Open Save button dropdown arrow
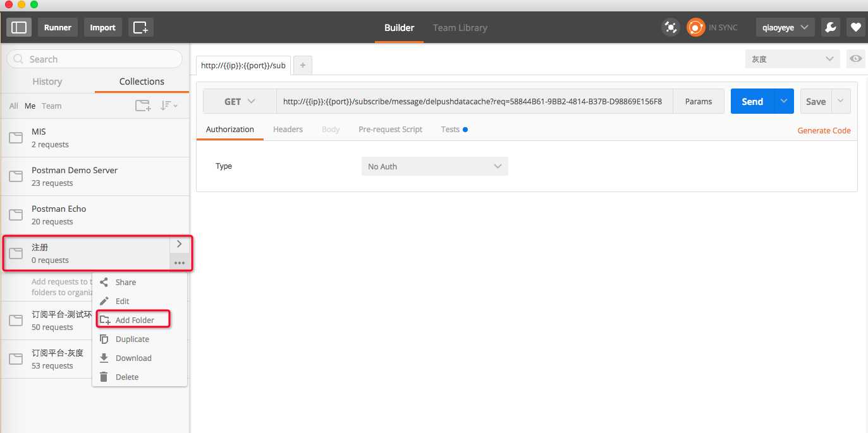 tap(841, 101)
